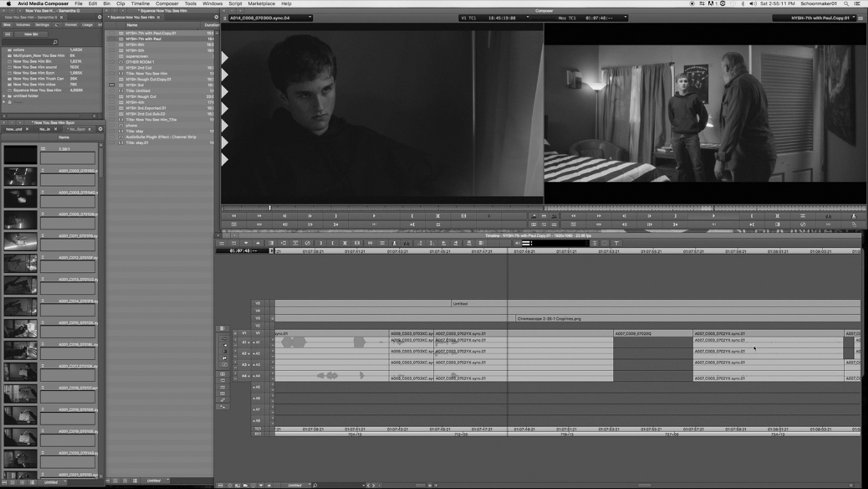
Task: Open the Composer menu
Action: 167,4
